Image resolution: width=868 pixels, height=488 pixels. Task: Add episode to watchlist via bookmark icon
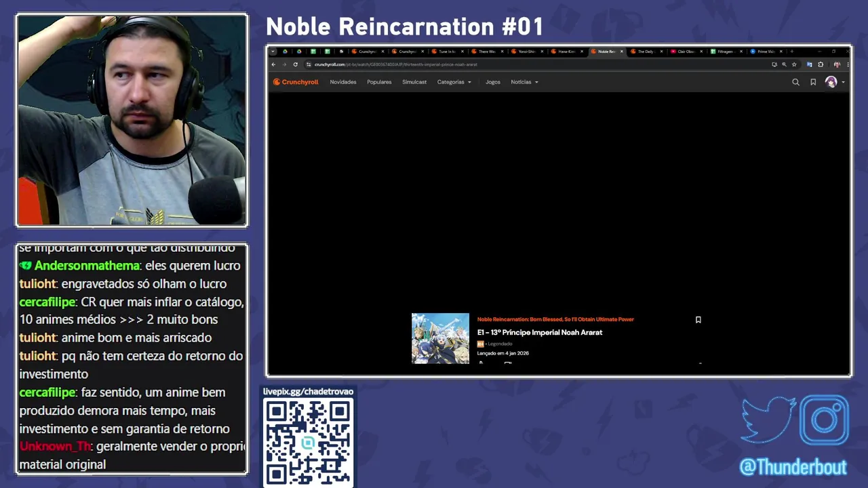[x=698, y=320]
